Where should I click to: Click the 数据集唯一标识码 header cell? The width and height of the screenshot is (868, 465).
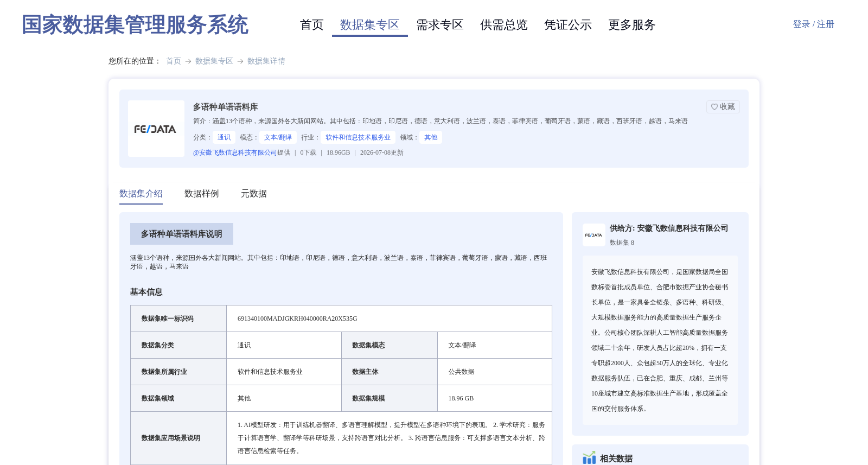tap(178, 319)
